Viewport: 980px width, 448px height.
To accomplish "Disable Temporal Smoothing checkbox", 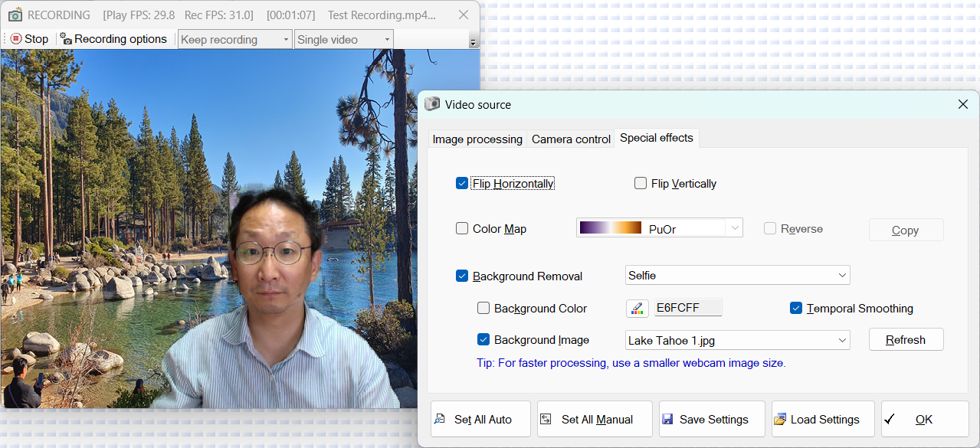I will (x=796, y=308).
